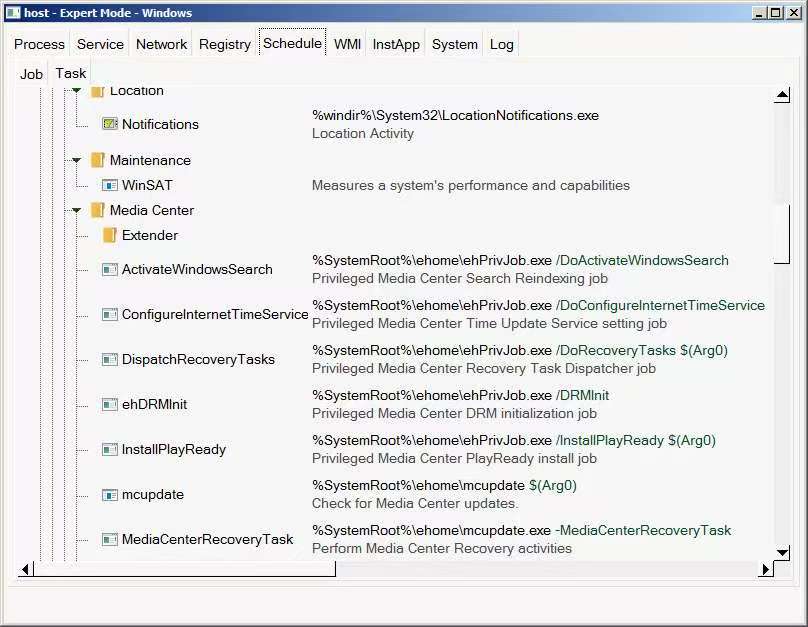Click the ehDRMInit task icon

110,405
